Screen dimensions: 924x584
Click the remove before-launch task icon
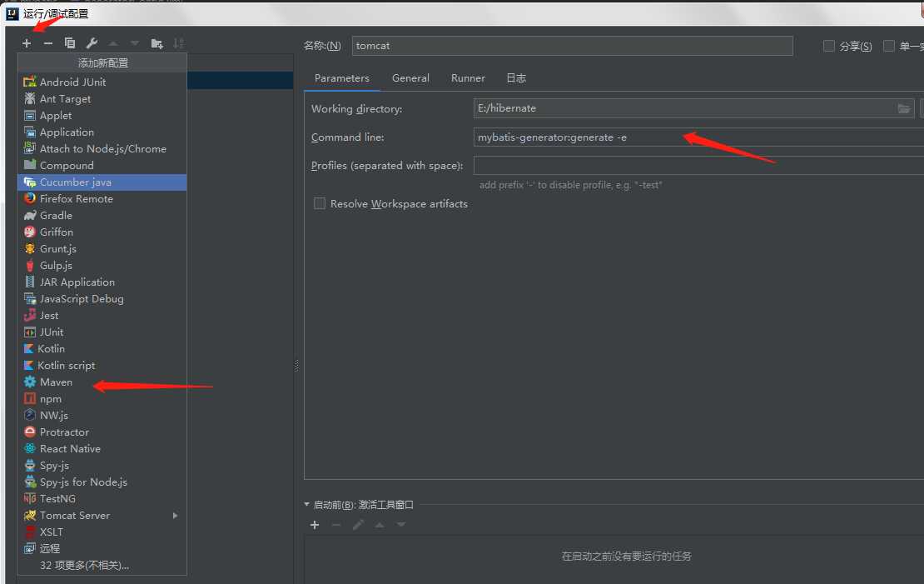(336, 525)
